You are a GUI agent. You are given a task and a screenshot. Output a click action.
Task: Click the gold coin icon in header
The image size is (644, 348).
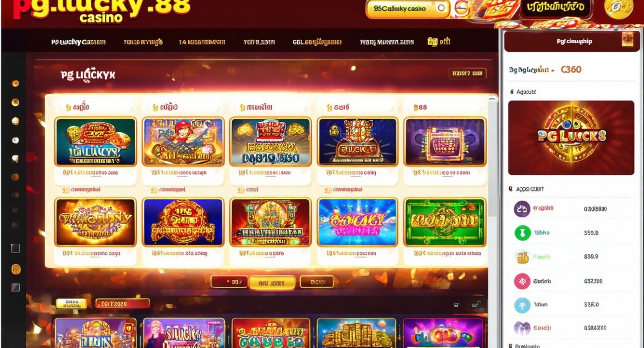[x=619, y=8]
